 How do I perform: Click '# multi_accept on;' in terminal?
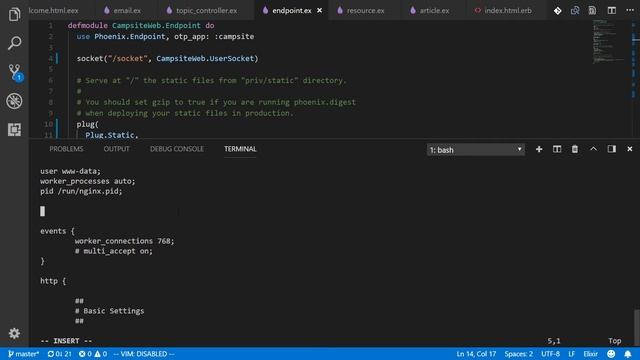click(113, 251)
